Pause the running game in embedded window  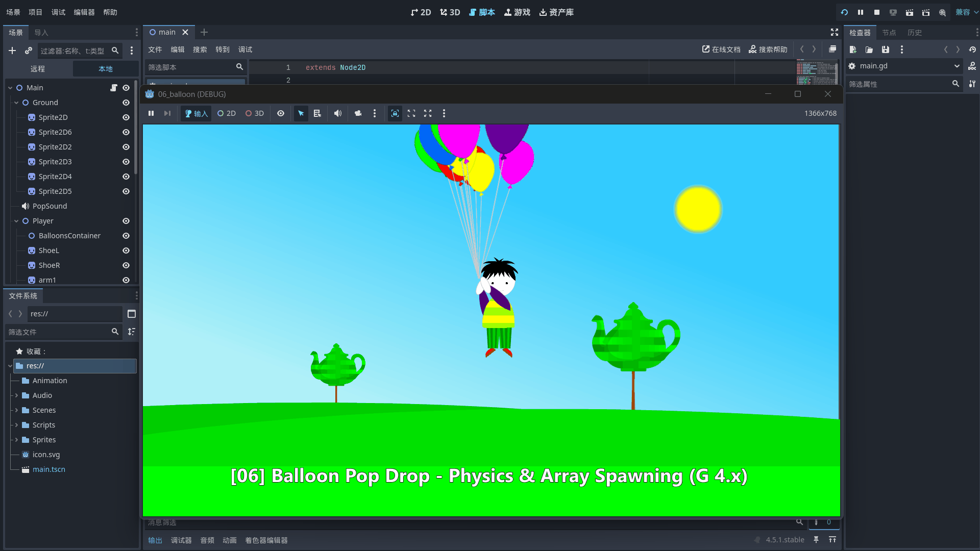point(151,113)
